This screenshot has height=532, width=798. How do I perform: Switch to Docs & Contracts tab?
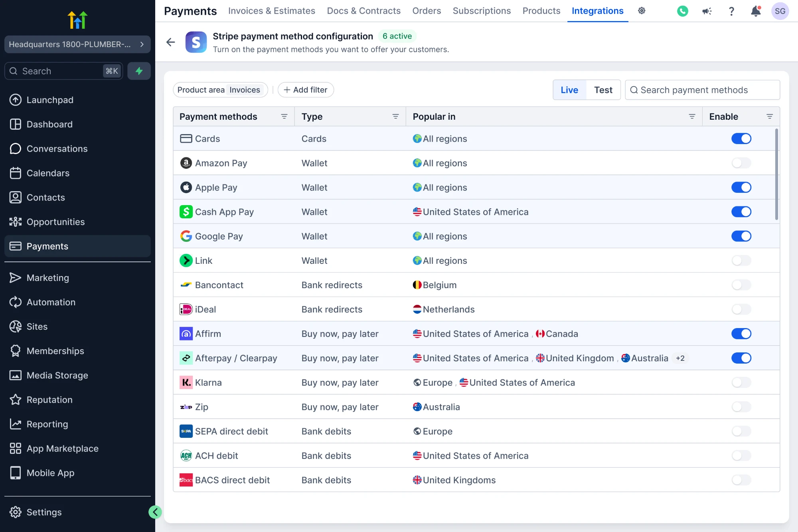pyautogui.click(x=363, y=11)
